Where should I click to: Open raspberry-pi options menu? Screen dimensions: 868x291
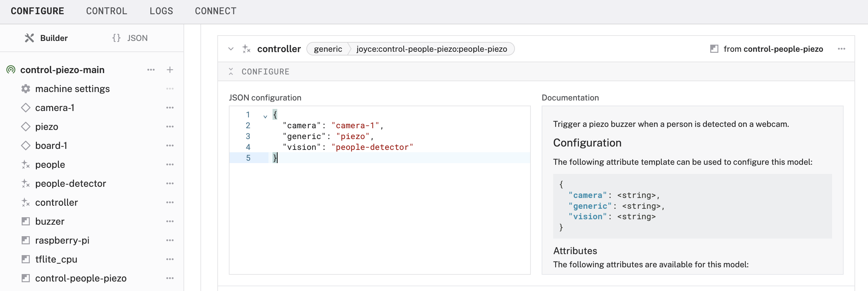pyautogui.click(x=170, y=240)
